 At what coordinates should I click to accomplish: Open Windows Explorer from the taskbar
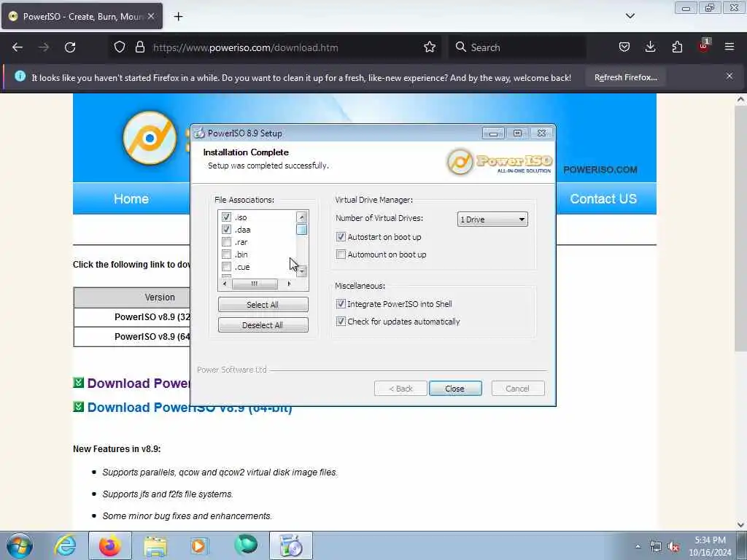pyautogui.click(x=155, y=545)
